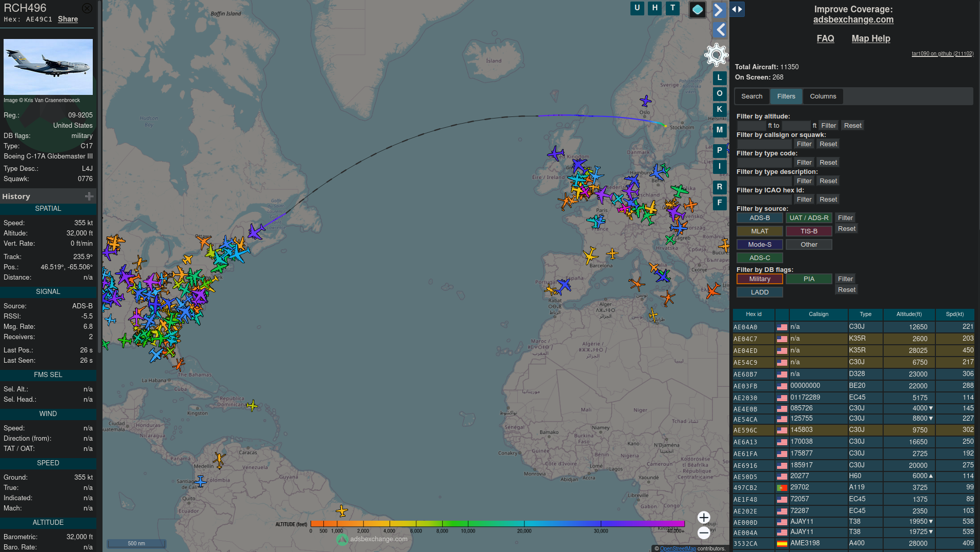Toggle the I map button

pyautogui.click(x=720, y=167)
